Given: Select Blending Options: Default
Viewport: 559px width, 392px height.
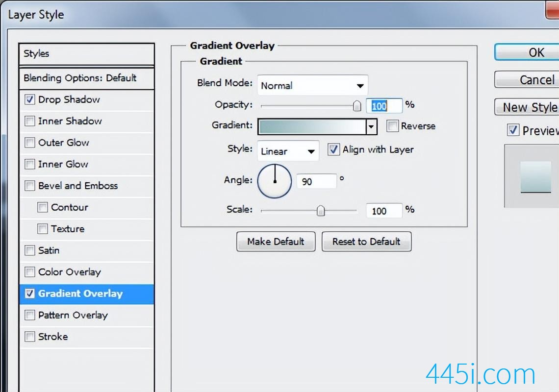Looking at the screenshot, I should tap(87, 78).
